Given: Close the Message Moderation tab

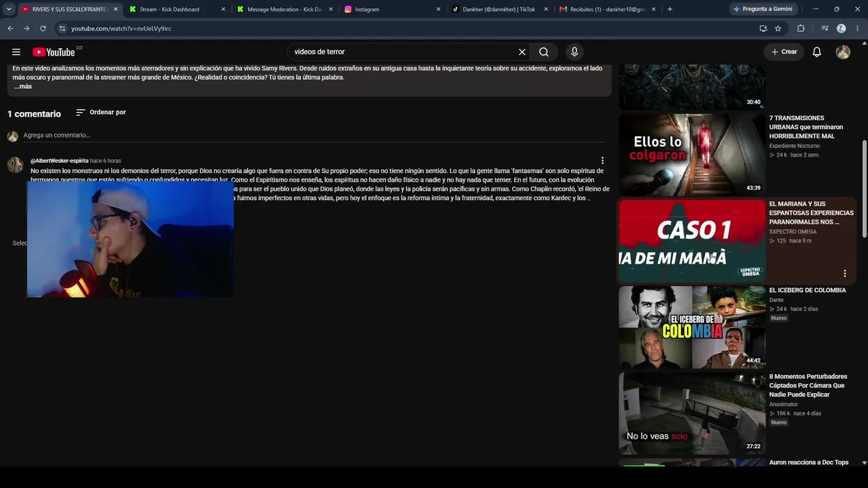Looking at the screenshot, I should (x=330, y=9).
